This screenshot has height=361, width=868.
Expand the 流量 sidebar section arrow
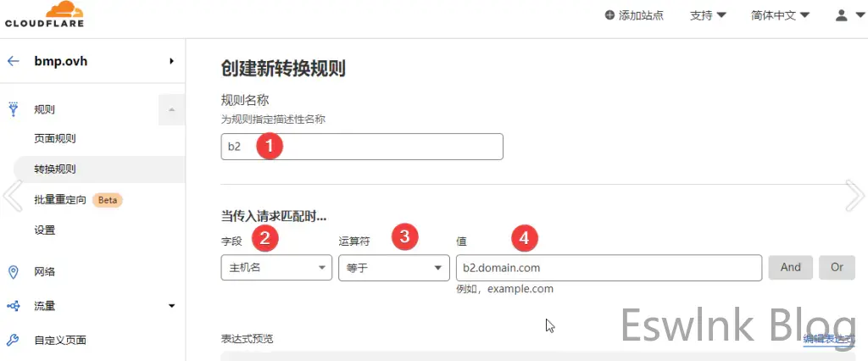[171, 306]
